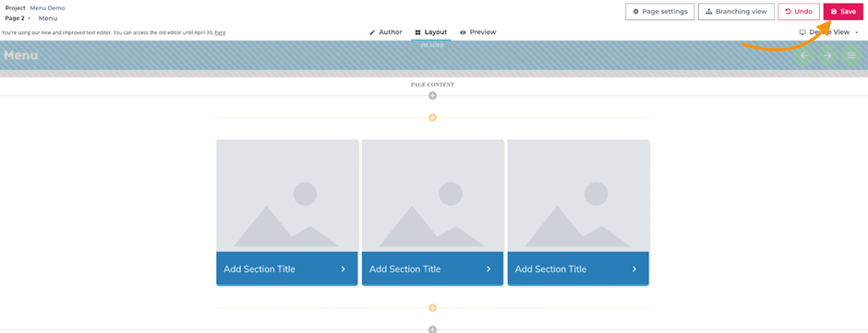Click the Menu page name text

(48, 18)
